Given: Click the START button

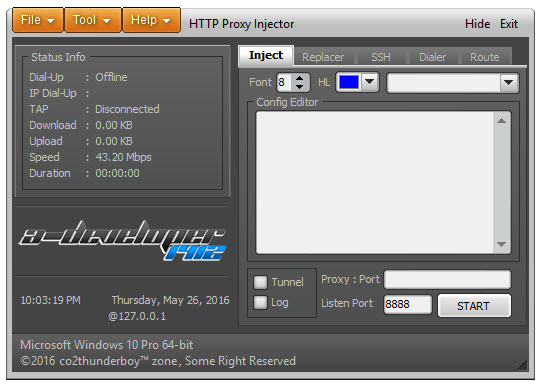Looking at the screenshot, I should pyautogui.click(x=474, y=306).
